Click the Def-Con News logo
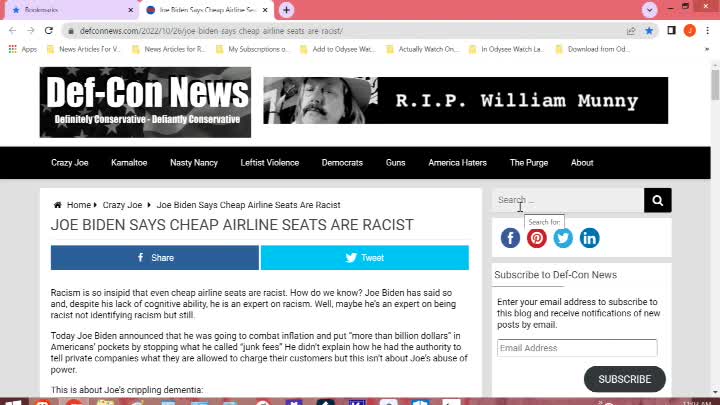Viewport: 720px width, 405px height. [145, 102]
